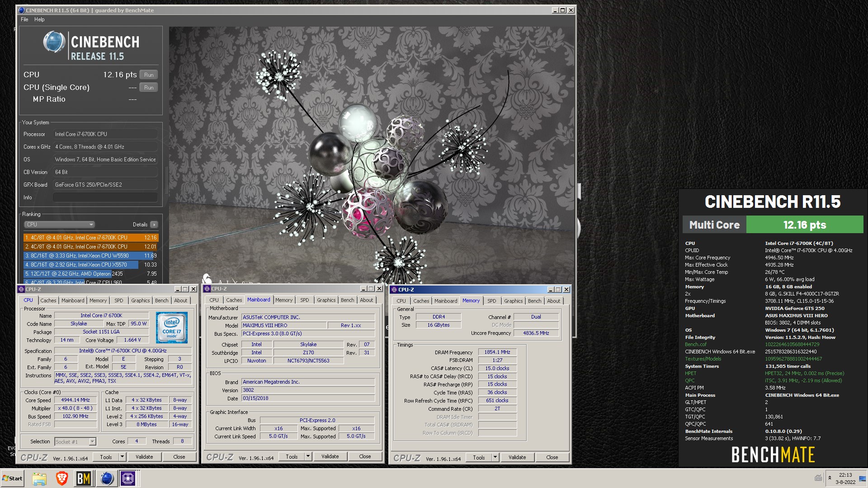Screen dimensions: 868x488
Task: Switch to Cinebench taskbar icon
Action: tap(107, 479)
